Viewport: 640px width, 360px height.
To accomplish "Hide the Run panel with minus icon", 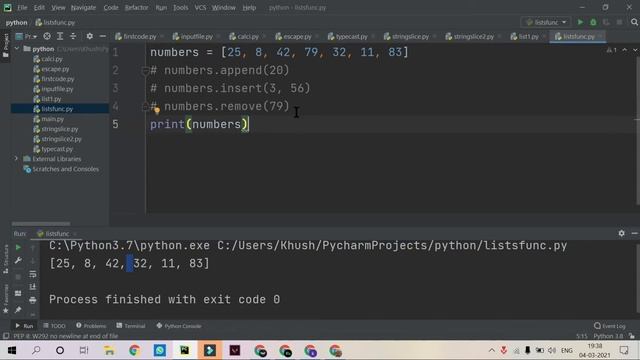I will 634,233.
